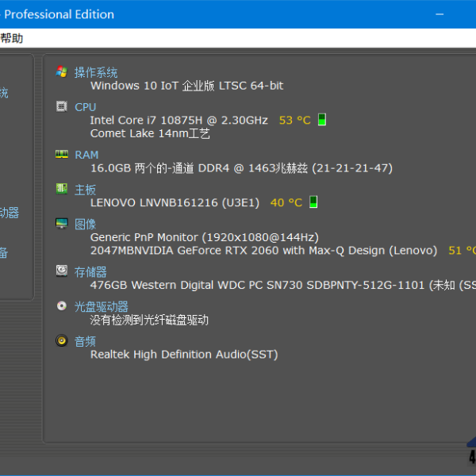The width and height of the screenshot is (476, 476).
Task: Select the Generic PnP Monitor line
Action: pos(205,237)
